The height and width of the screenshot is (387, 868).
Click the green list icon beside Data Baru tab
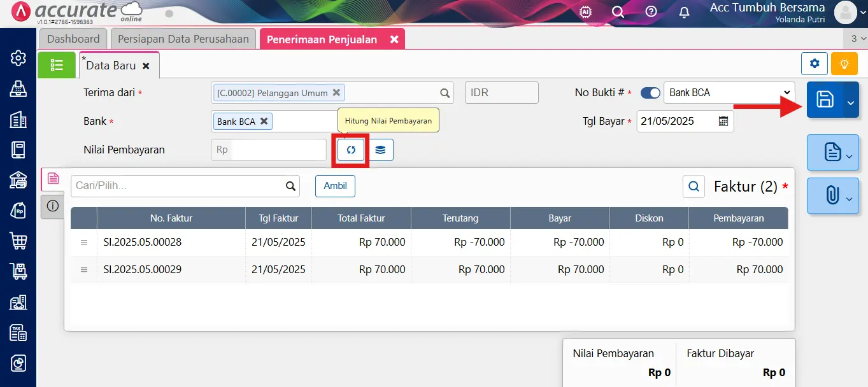coord(57,64)
